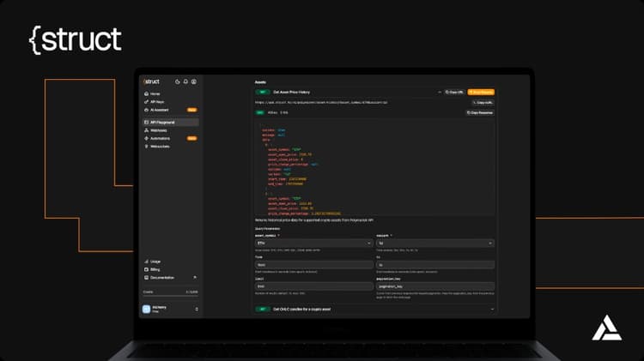The height and width of the screenshot is (361, 644).
Task: Open the asset_symbol dropdown
Action: (313, 244)
